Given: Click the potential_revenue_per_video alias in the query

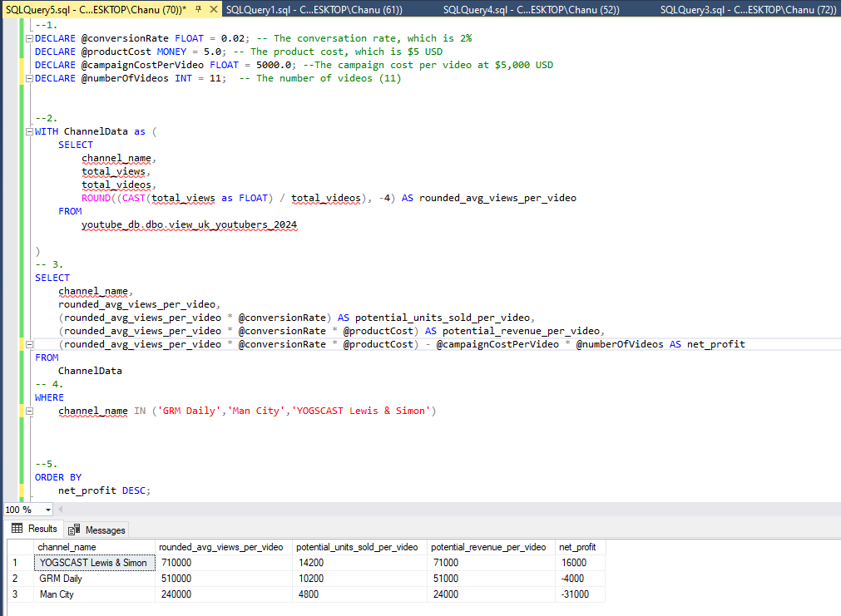Looking at the screenshot, I should point(521,331).
